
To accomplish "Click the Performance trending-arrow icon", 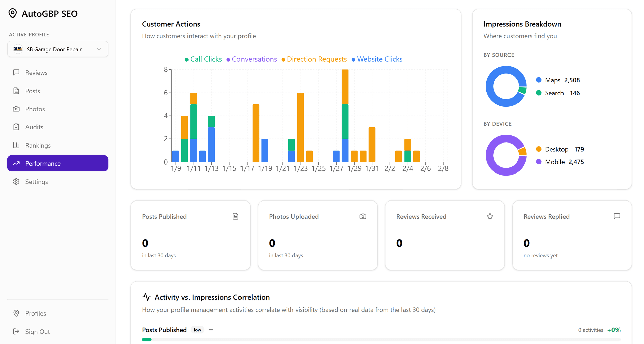I will (x=16, y=163).
